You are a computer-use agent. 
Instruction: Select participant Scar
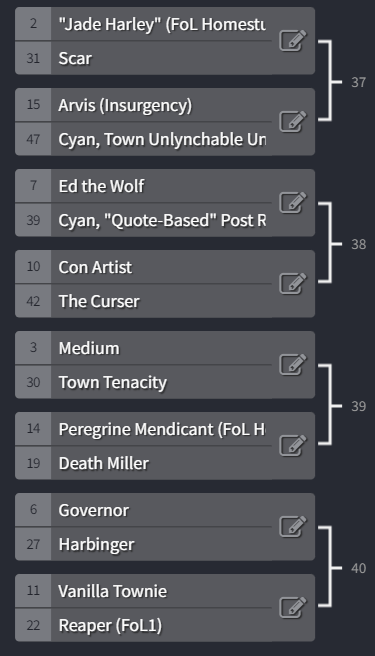165,58
